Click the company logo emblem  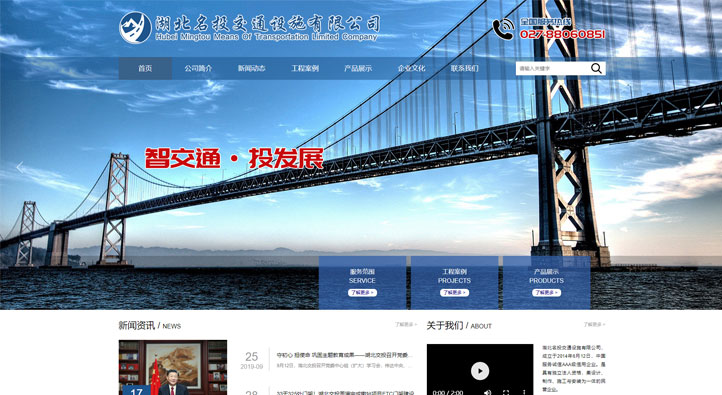click(135, 27)
